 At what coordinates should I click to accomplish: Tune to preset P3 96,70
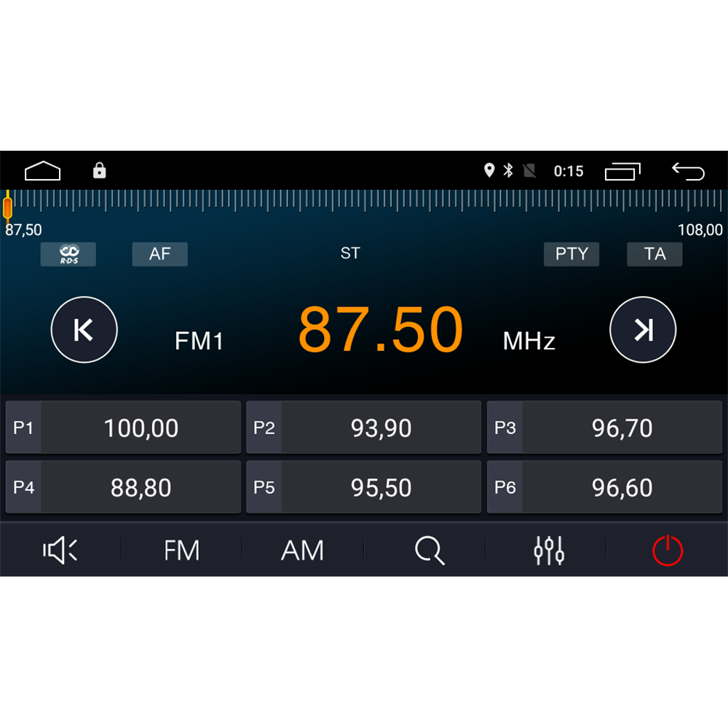pyautogui.click(x=604, y=427)
